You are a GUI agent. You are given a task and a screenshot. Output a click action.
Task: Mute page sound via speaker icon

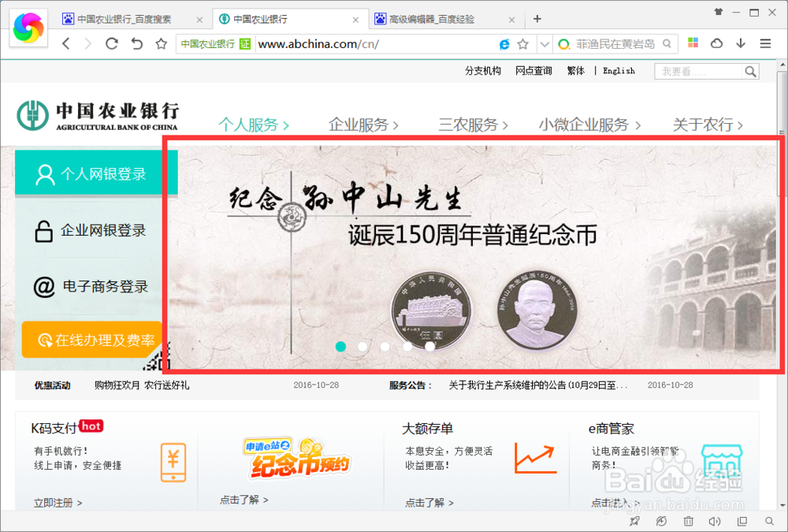(714, 521)
